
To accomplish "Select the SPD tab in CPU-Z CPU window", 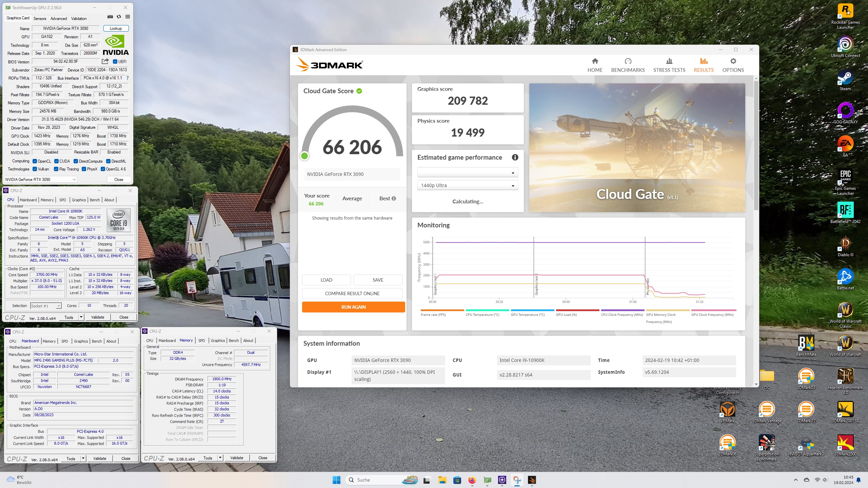I will 63,200.
